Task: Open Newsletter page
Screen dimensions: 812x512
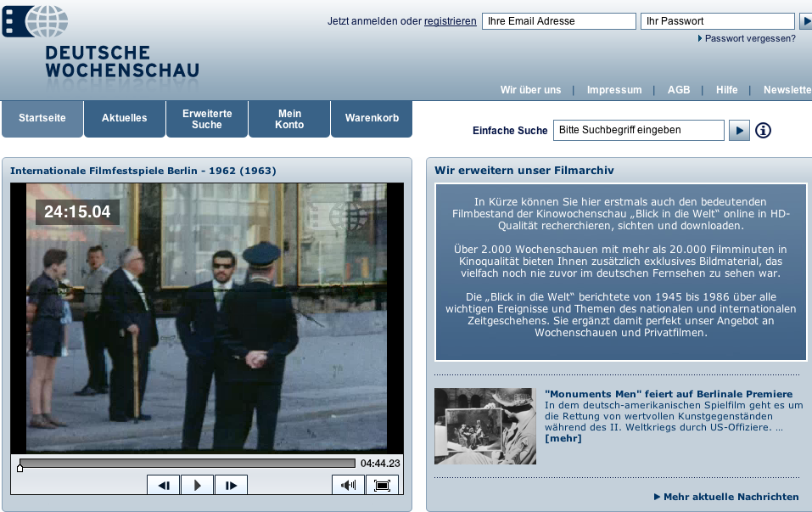Action: pos(787,90)
